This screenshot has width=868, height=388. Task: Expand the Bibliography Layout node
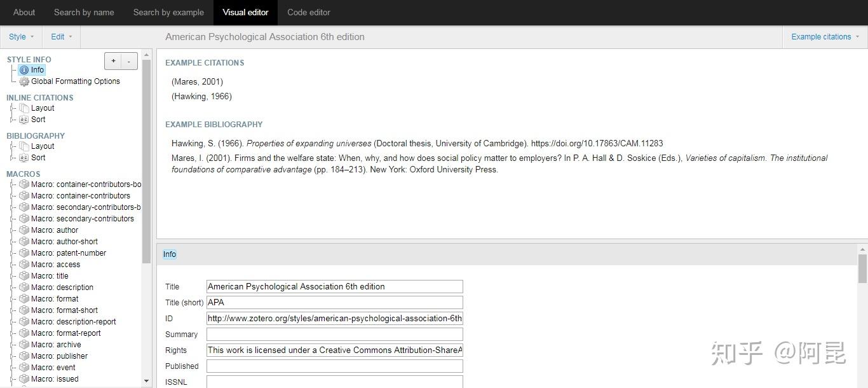click(13, 146)
